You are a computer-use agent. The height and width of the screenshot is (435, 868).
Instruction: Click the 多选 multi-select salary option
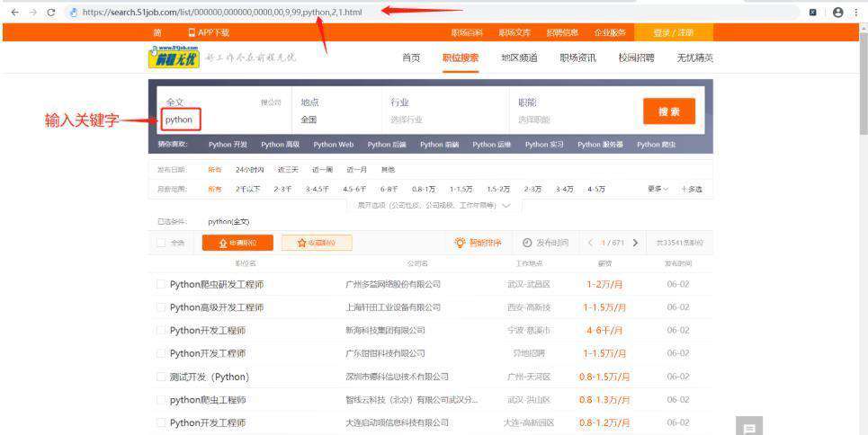point(692,190)
